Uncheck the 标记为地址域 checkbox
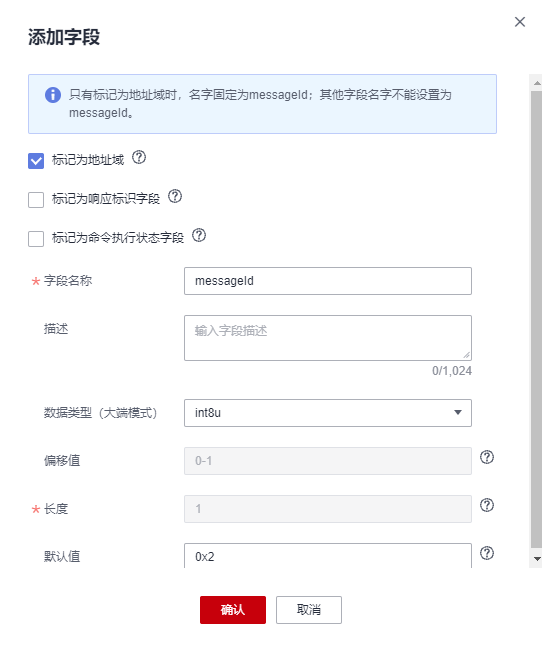Screen dimensions: 542x645 pos(36,161)
